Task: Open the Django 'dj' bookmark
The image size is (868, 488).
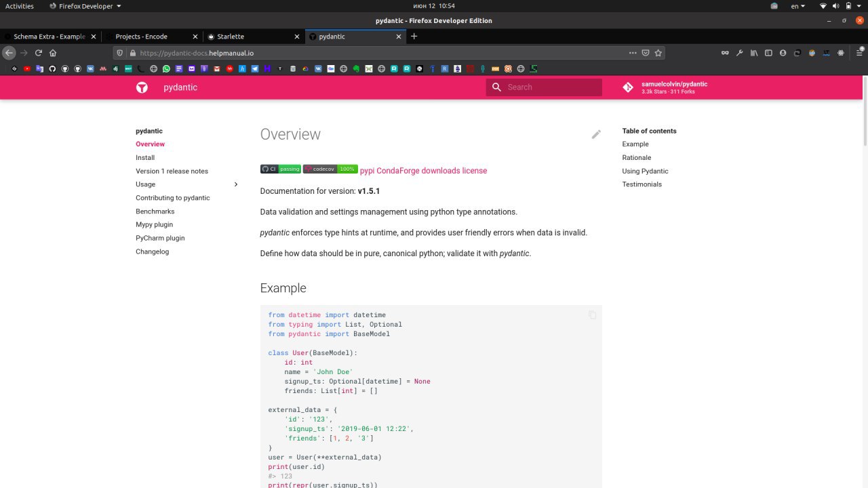Action: point(115,68)
